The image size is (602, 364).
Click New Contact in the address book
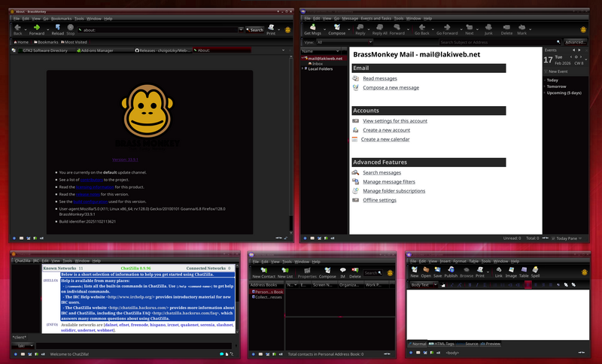click(262, 272)
